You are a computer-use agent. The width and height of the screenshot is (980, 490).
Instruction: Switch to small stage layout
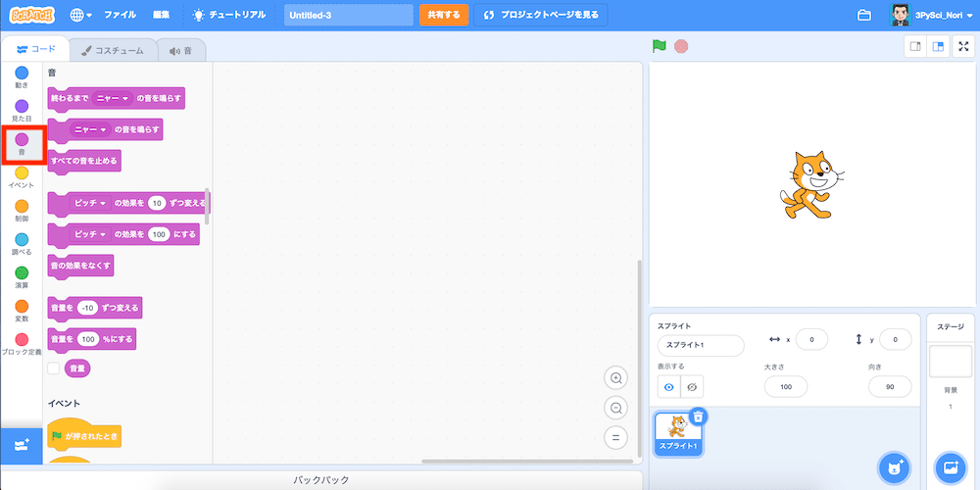(915, 47)
